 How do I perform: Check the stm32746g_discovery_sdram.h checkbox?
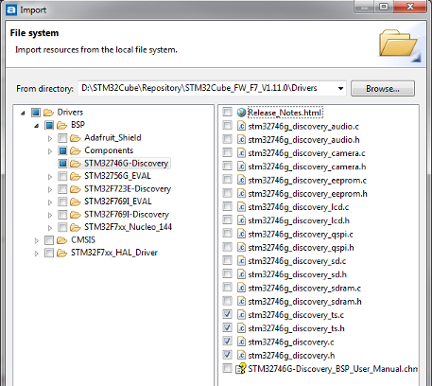pyautogui.click(x=227, y=300)
